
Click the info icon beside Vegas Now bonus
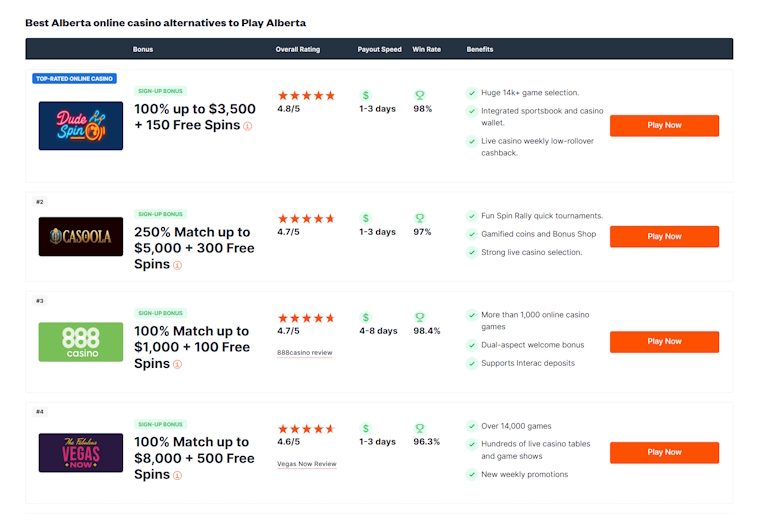tap(178, 476)
